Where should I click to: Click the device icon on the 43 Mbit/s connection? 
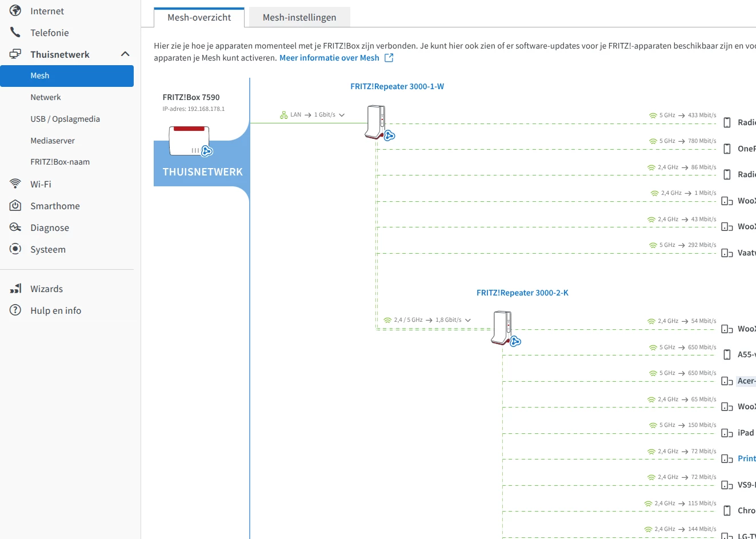pyautogui.click(x=727, y=227)
